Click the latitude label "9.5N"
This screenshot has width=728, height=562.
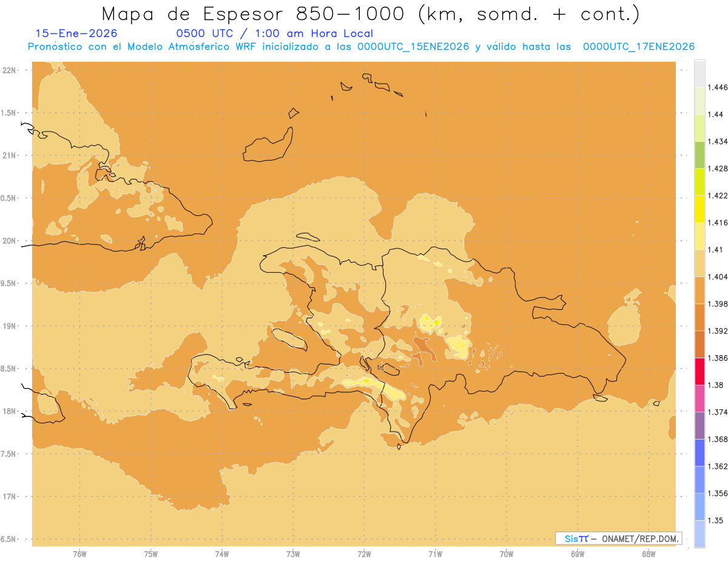click(9, 283)
